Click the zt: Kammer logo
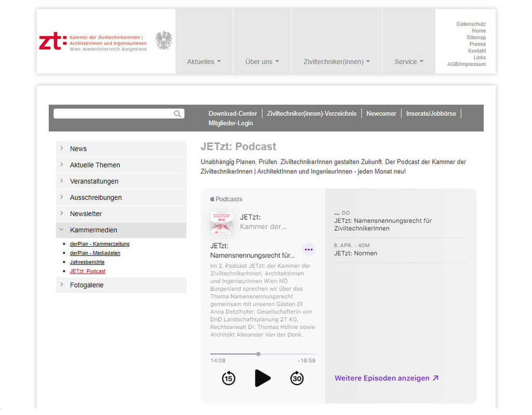 [94, 42]
